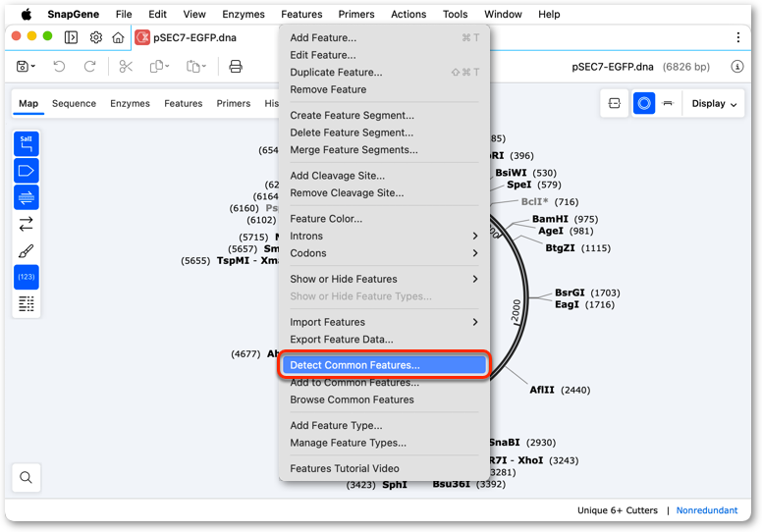Toggle the sidebar panel icon

click(71, 37)
